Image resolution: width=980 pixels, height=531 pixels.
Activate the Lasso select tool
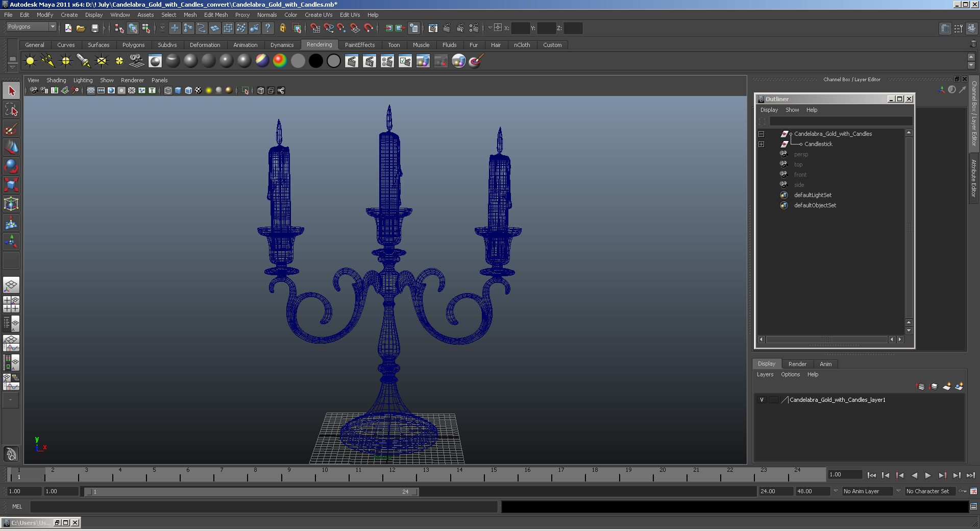(11, 110)
